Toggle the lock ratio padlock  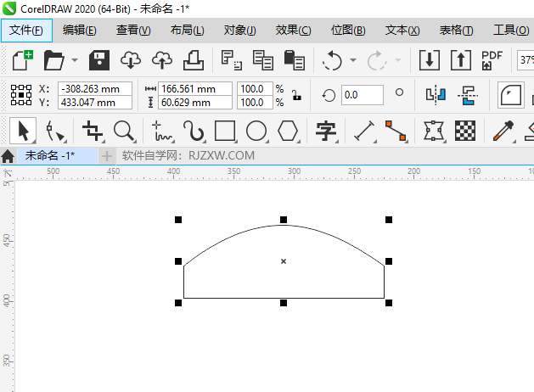point(295,95)
